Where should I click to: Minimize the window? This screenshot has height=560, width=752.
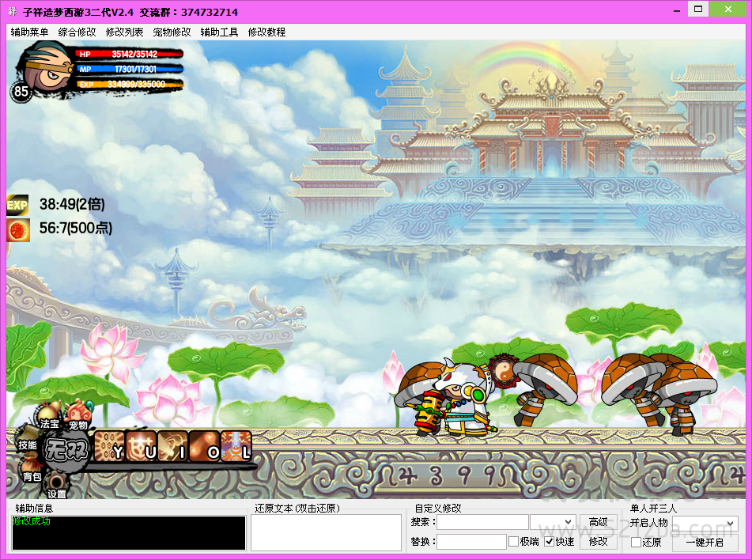click(x=677, y=10)
